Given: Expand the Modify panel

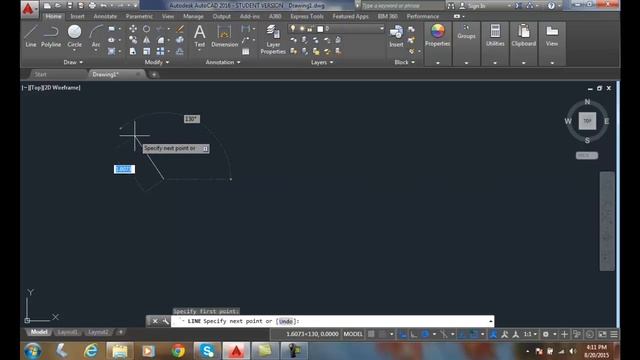Looking at the screenshot, I should (x=157, y=62).
